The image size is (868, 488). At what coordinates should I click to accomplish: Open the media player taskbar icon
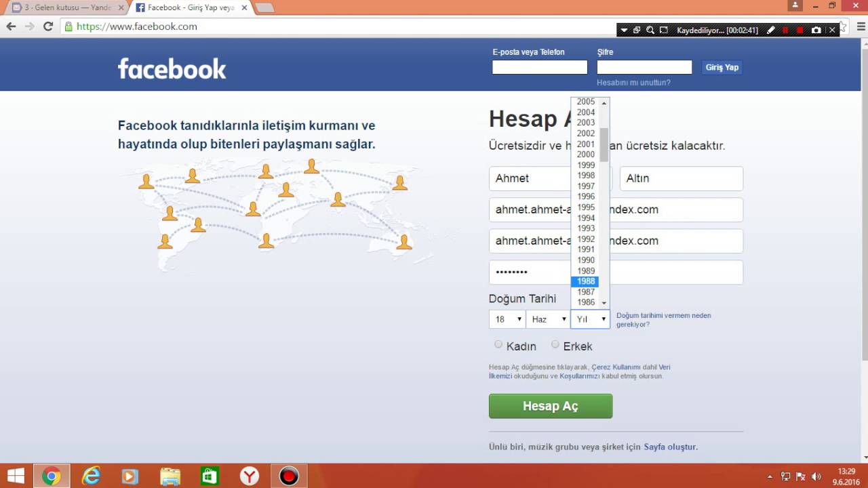[130, 476]
